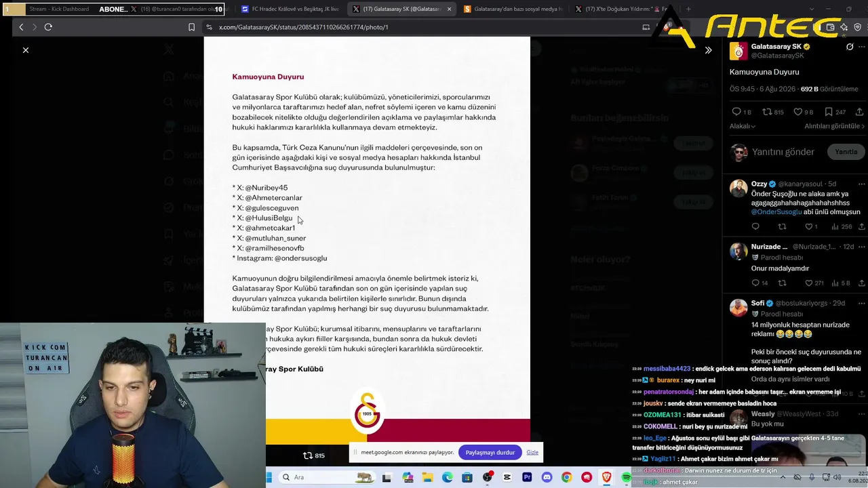This screenshot has height=488, width=868.
Task: Go forward in browser history
Action: 34,27
